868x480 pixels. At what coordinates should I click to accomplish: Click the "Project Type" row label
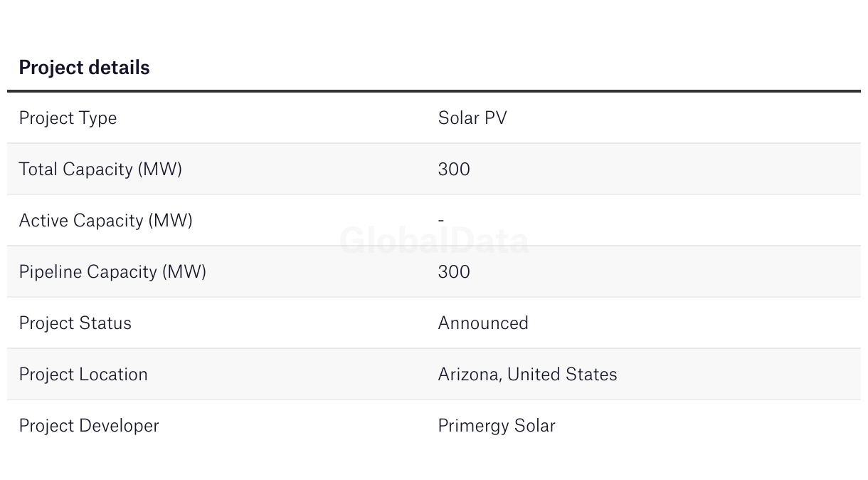[68, 118]
